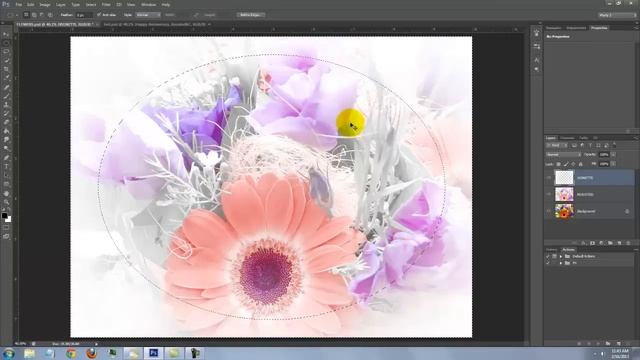Select the Spot Healing Brush tool
The width and height of the screenshot is (640, 360).
[6, 87]
